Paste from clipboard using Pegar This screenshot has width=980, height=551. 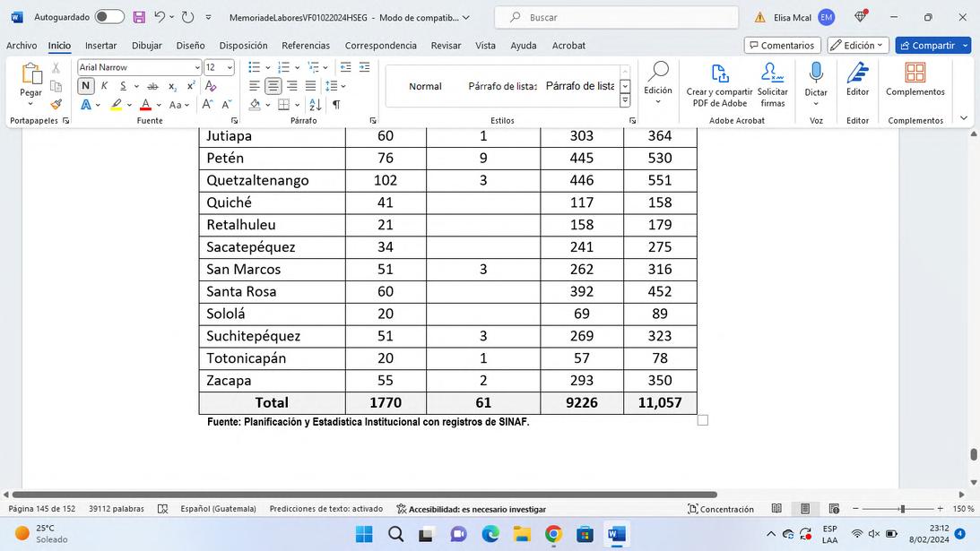click(30, 82)
